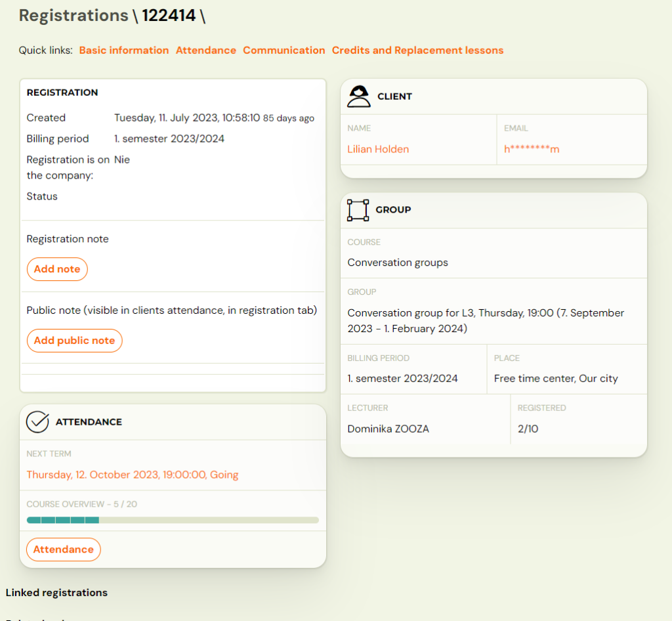Select the Registrations breadcrumb icon area

[x=73, y=15]
